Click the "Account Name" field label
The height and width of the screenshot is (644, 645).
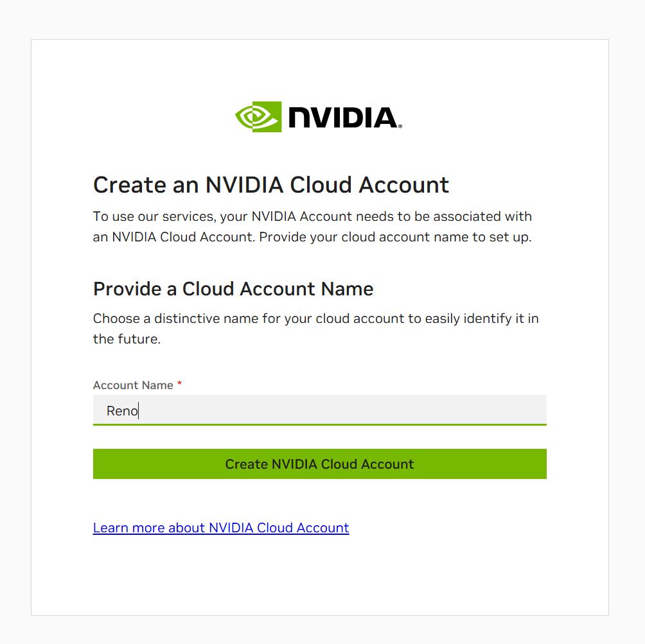click(133, 385)
